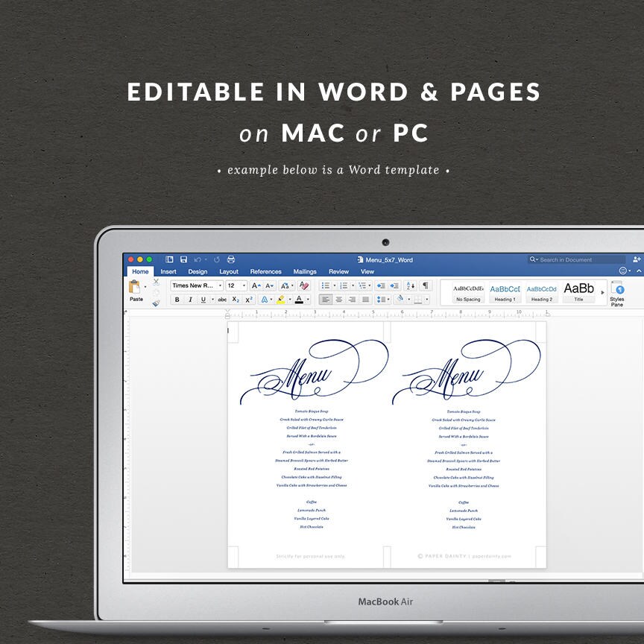Select Justify alignment

point(365,300)
